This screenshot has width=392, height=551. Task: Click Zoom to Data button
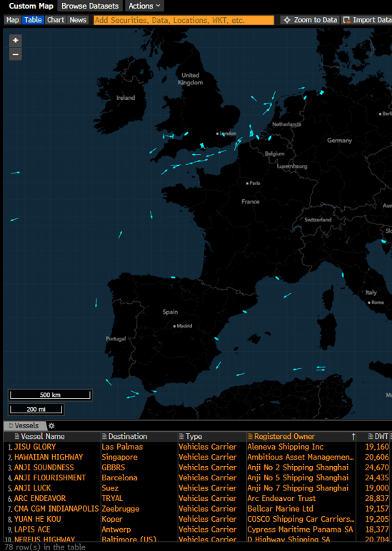tap(311, 20)
